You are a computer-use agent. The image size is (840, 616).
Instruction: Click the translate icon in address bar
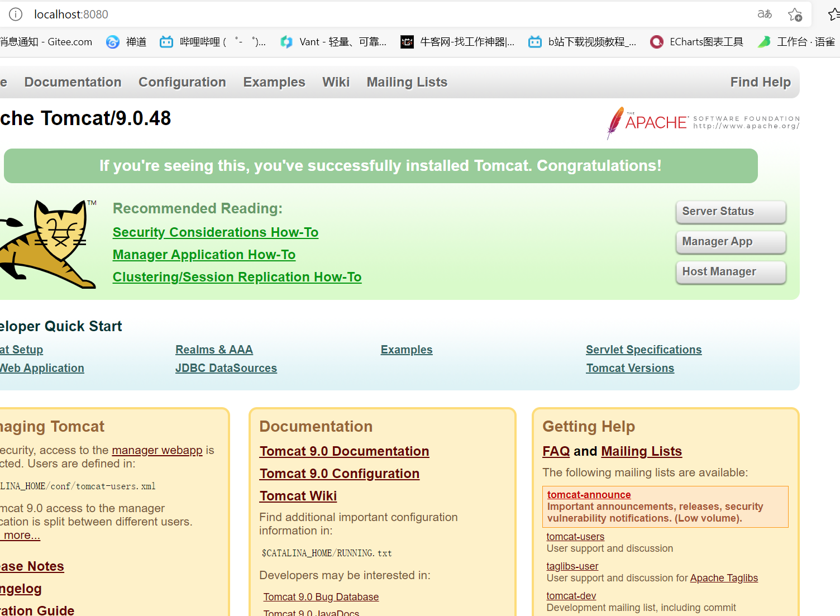coord(765,14)
